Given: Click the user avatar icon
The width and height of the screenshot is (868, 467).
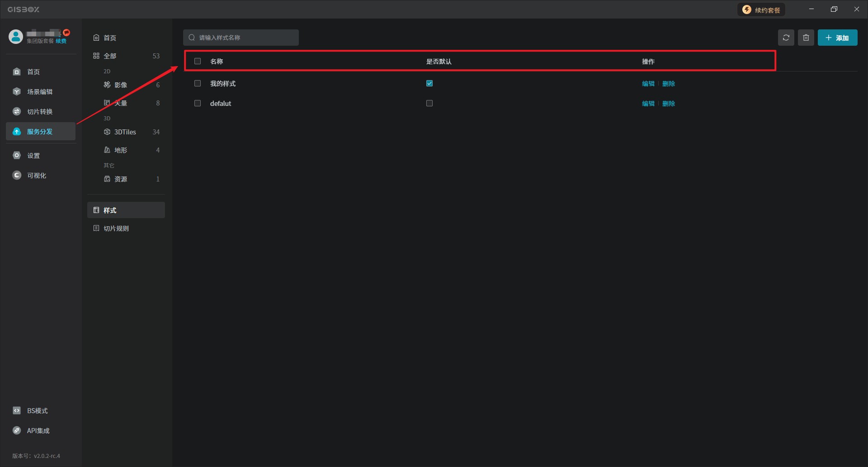Looking at the screenshot, I should tap(16, 37).
